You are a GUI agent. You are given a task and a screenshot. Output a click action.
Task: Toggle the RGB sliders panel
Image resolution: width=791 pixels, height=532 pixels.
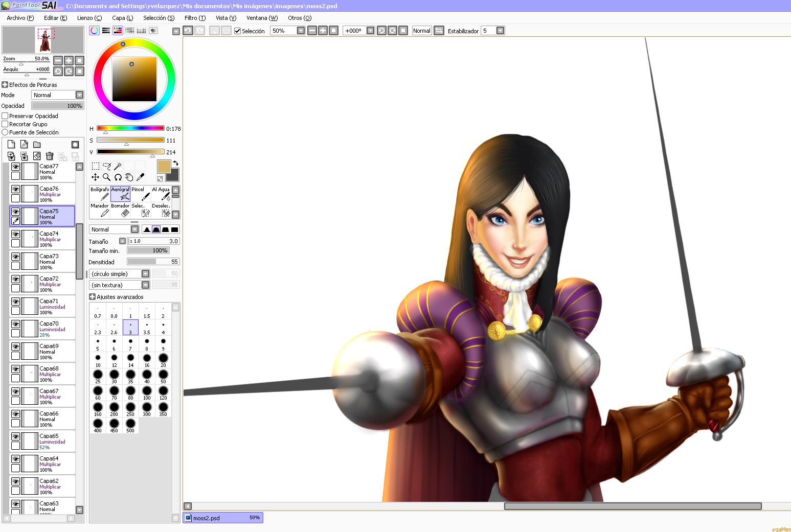[x=106, y=31]
